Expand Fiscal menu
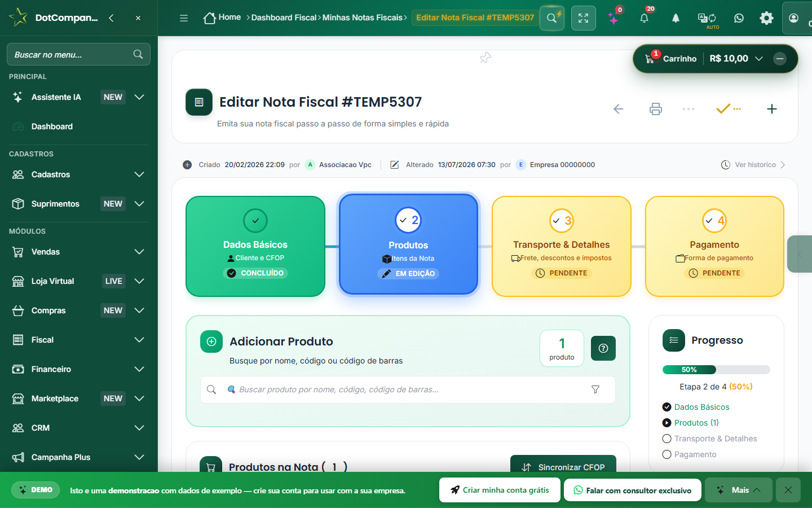Screen dimensions: 812x508 click(78, 340)
